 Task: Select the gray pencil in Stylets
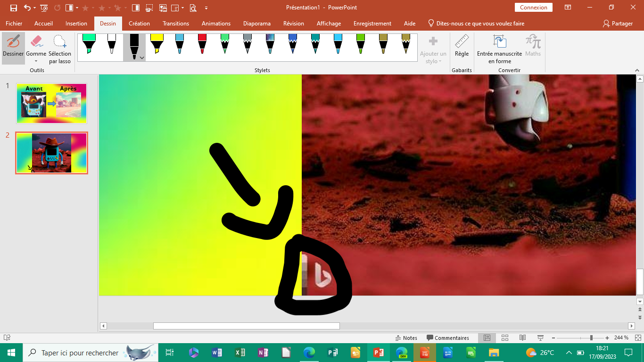point(248,44)
